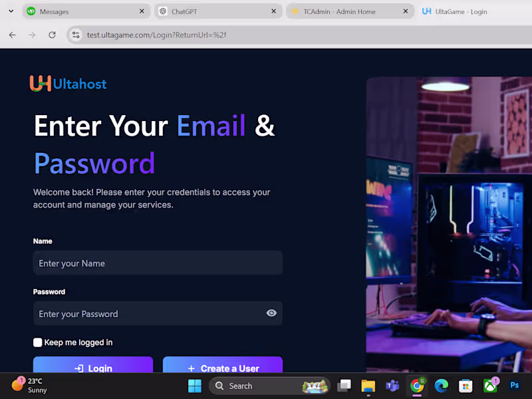The height and width of the screenshot is (399, 532).
Task: Open Photoshop from the taskbar
Action: [514, 385]
